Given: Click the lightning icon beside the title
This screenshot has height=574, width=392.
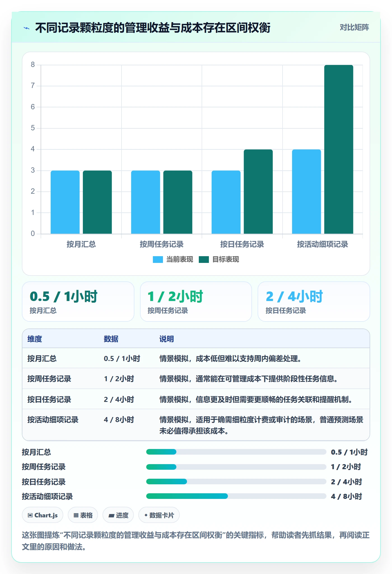Looking at the screenshot, I should [27, 28].
